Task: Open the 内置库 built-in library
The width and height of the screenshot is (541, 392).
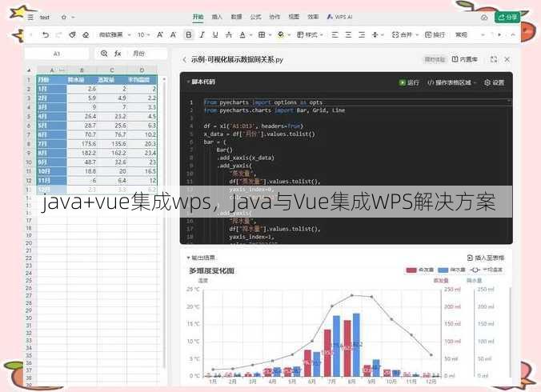Action: pos(465,59)
